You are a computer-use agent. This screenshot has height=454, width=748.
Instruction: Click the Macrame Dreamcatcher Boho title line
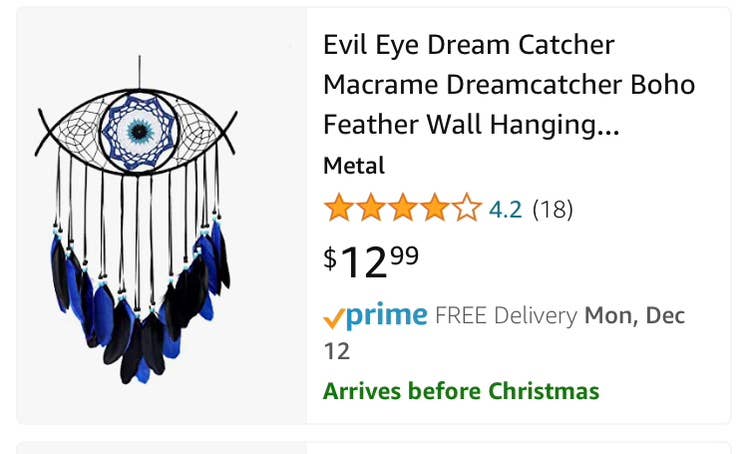(509, 85)
